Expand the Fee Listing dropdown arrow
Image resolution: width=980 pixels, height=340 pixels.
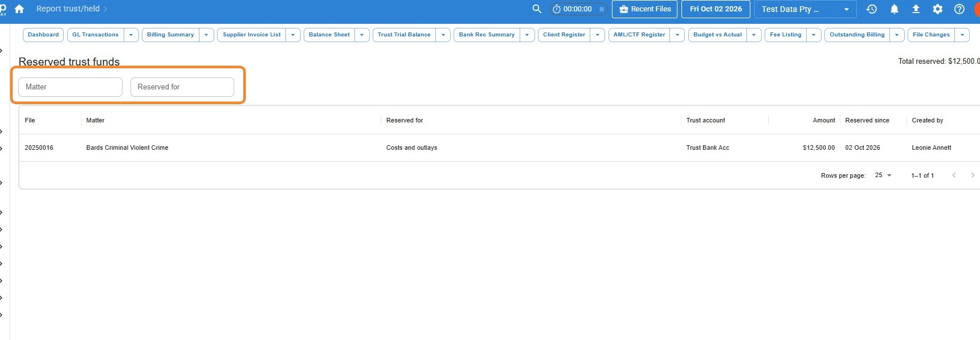[x=814, y=35]
